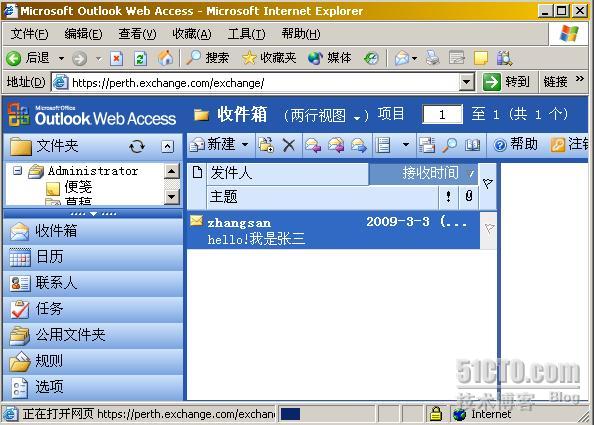This screenshot has height=425, width=594.
Task: Open the View (查看) menu
Action: 137,34
